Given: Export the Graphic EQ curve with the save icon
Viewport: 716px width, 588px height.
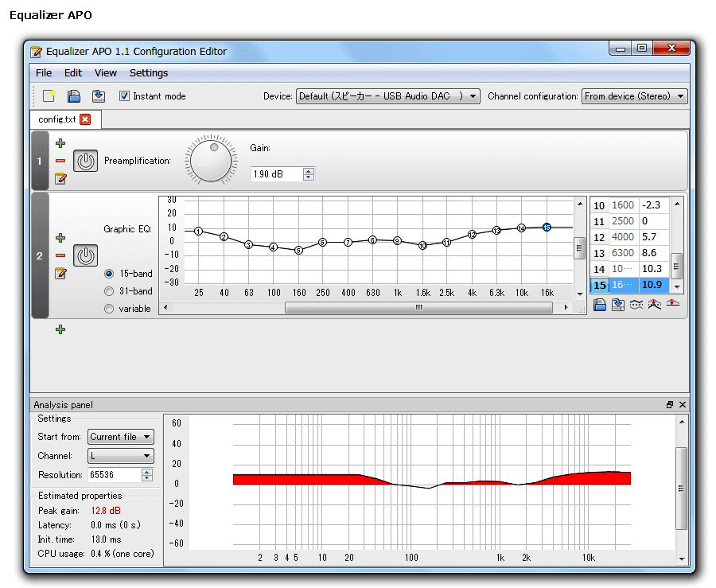Looking at the screenshot, I should [618, 305].
